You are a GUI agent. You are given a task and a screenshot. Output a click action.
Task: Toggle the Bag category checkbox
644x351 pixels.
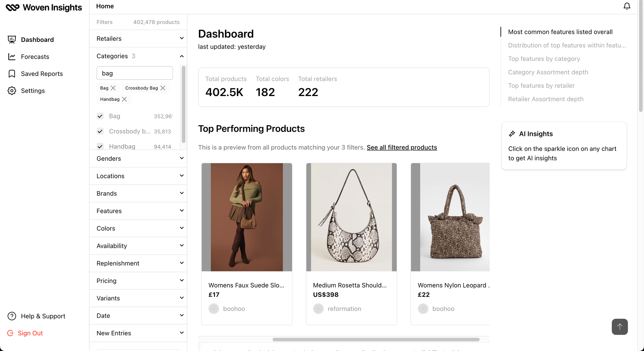click(100, 116)
